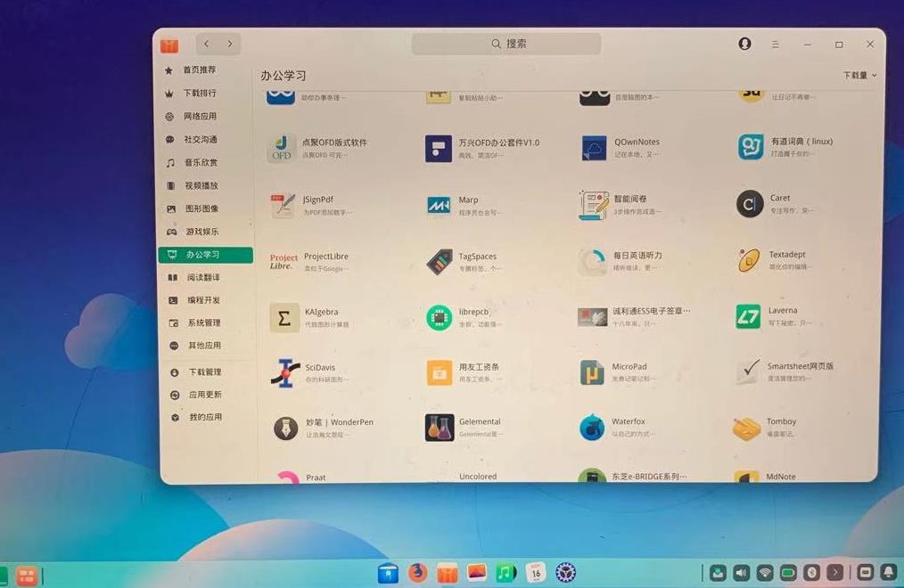The width and height of the screenshot is (904, 588).
Task: Expand the hidden system tray icons arrow
Action: pos(836,573)
